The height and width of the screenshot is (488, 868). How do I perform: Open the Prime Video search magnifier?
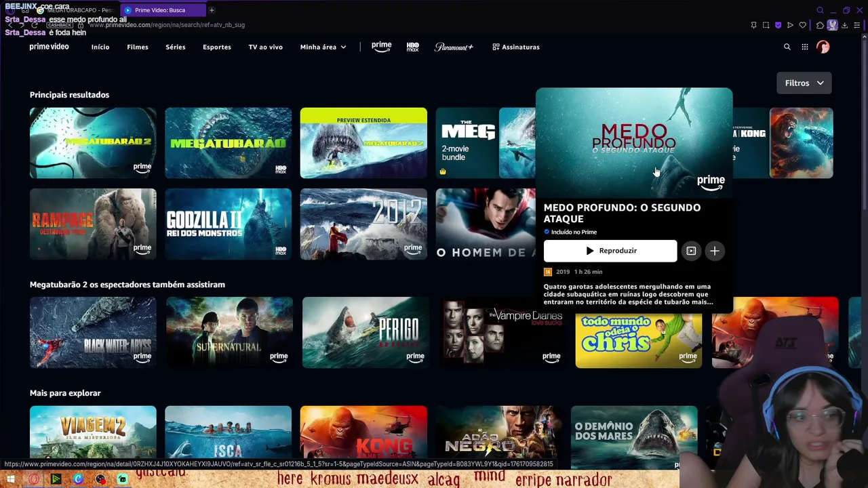(787, 47)
